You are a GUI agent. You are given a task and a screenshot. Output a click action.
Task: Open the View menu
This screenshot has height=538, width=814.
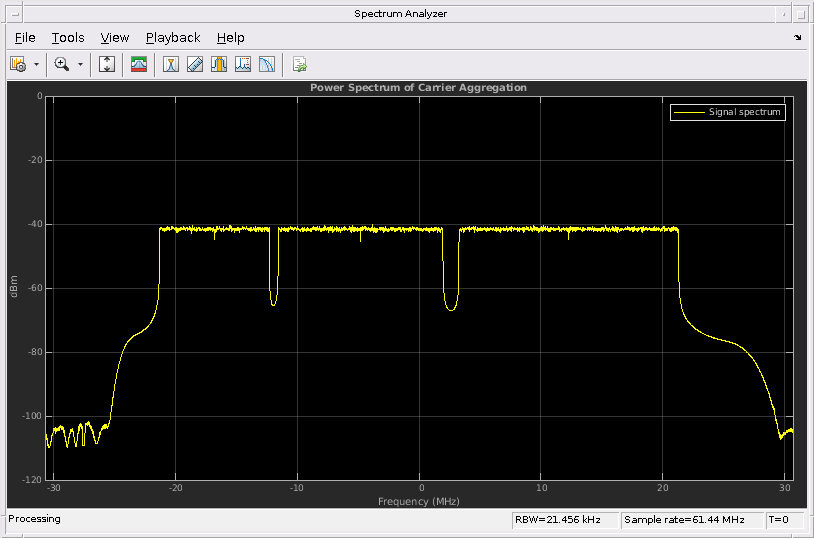tap(115, 38)
